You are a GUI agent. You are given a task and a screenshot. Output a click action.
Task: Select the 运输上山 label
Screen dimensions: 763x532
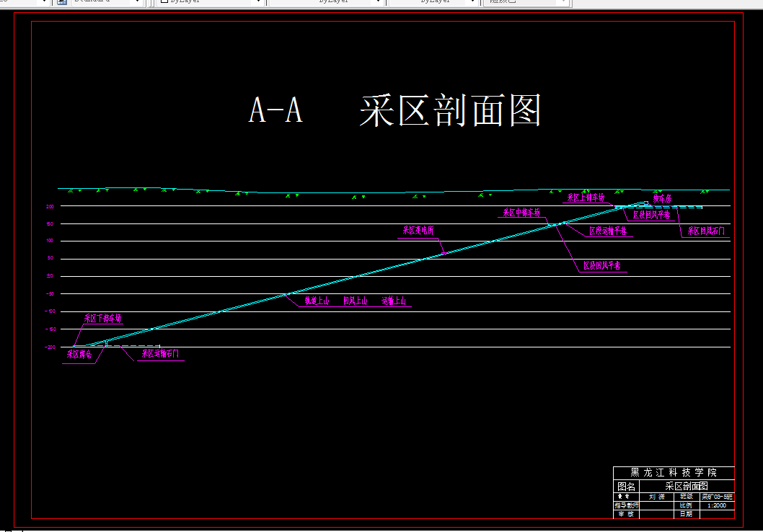[394, 301]
